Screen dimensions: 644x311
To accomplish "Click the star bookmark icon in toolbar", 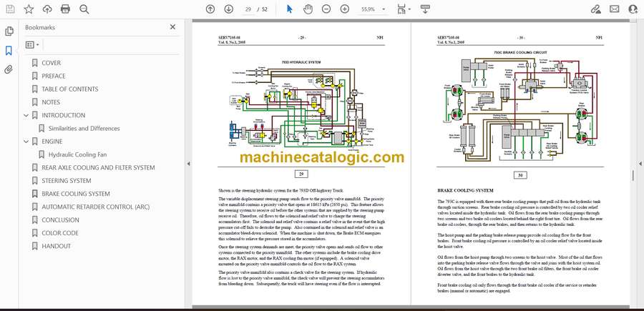I will coord(29,9).
